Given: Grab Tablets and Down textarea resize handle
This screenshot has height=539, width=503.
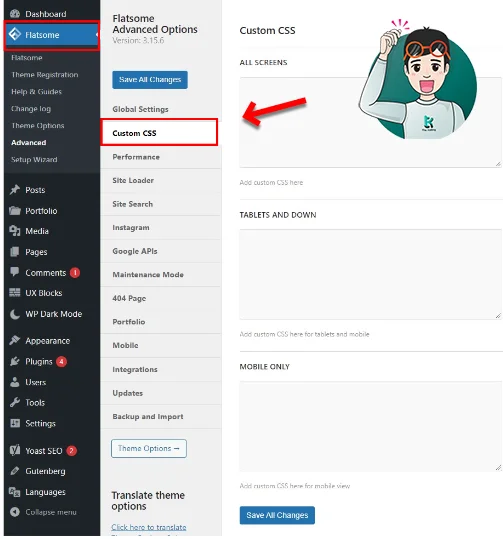Looking at the screenshot, I should pos(498,316).
